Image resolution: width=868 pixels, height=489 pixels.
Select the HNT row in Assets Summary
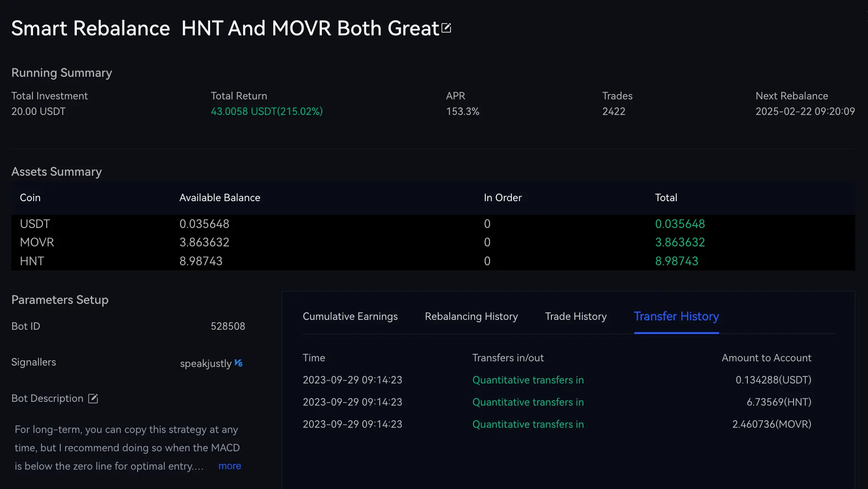(32, 261)
